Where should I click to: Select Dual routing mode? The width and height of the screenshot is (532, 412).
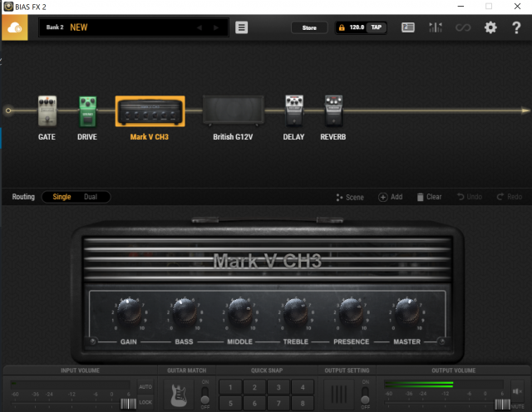(x=91, y=197)
